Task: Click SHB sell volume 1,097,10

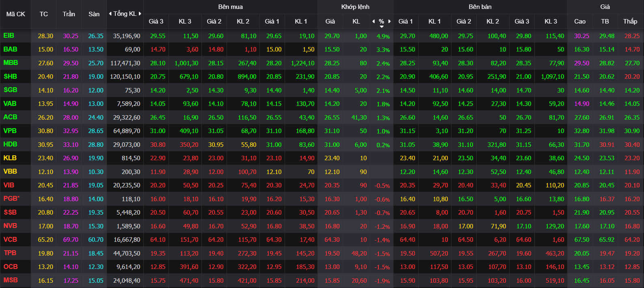Action: pyautogui.click(x=553, y=77)
